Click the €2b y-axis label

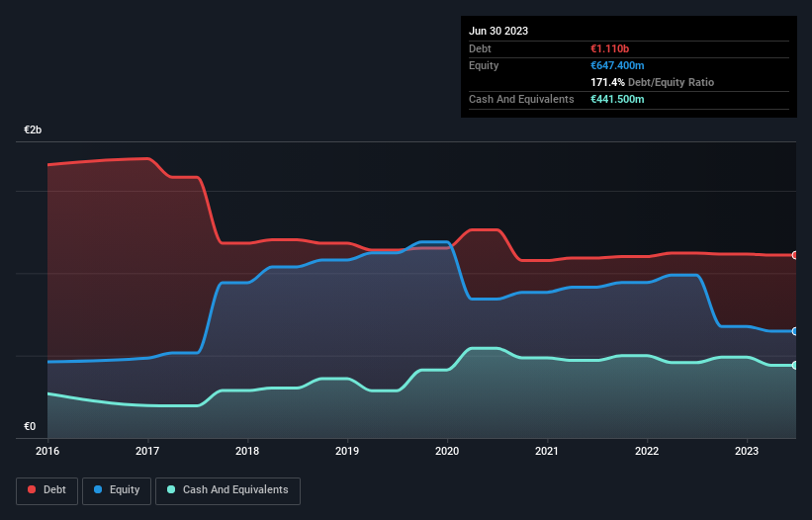pos(33,130)
